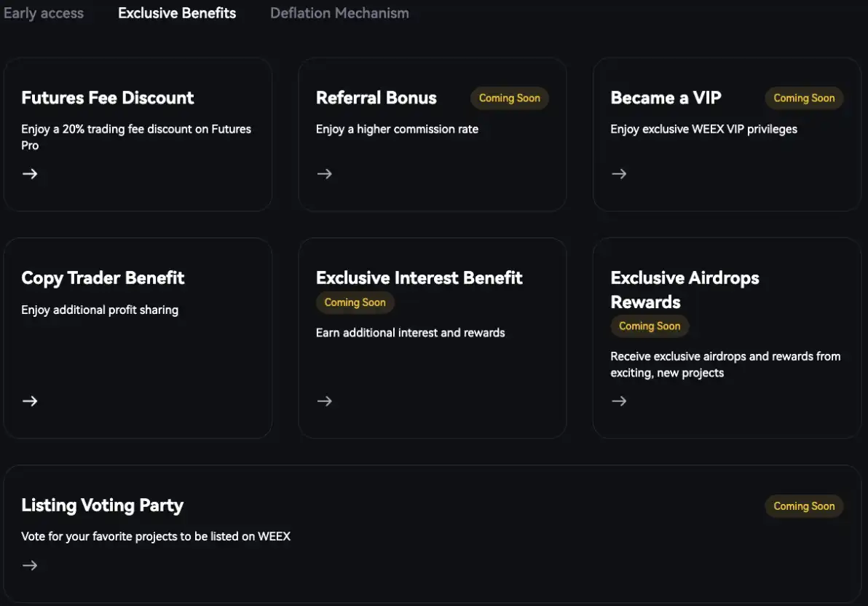Click Coming Soon badge in Exclusive Interest Benefit
868x606 pixels.
[355, 302]
